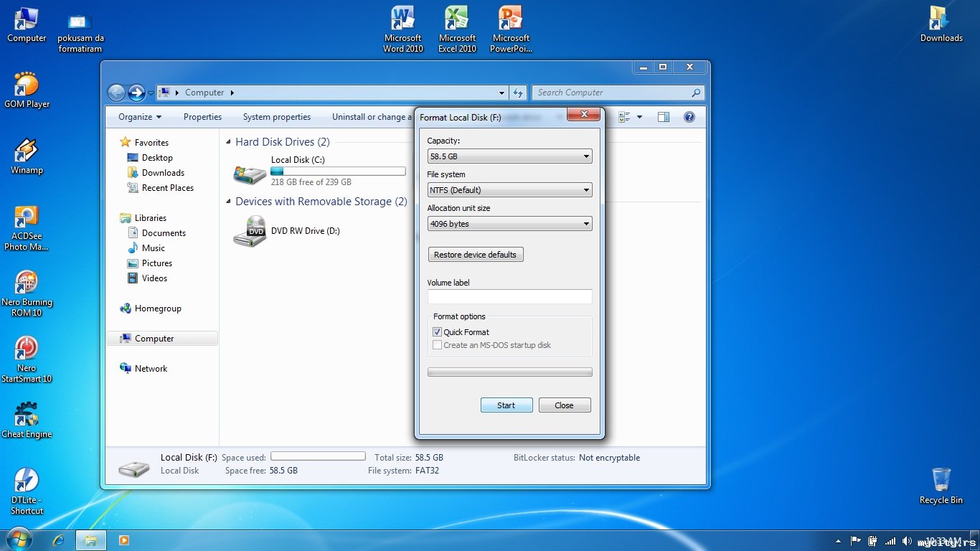Uncheck the Quick Format checkbox

point(438,332)
